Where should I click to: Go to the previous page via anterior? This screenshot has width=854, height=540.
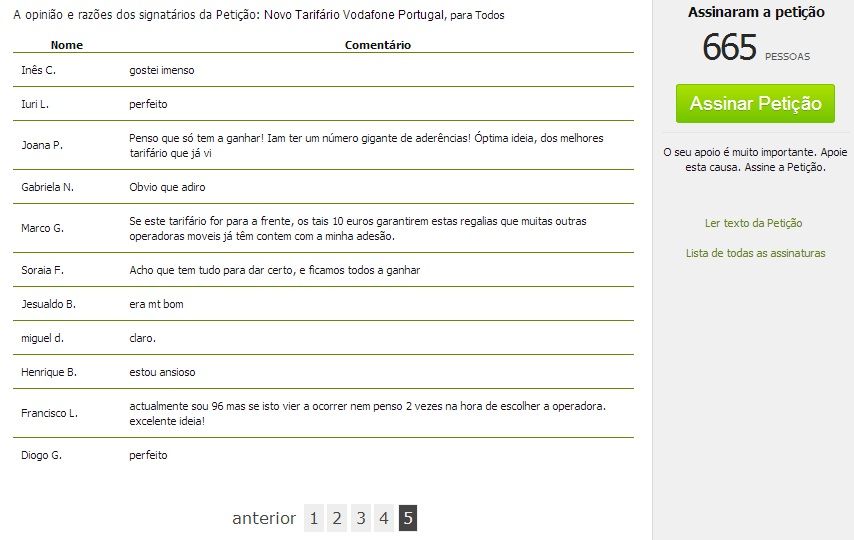[264, 518]
